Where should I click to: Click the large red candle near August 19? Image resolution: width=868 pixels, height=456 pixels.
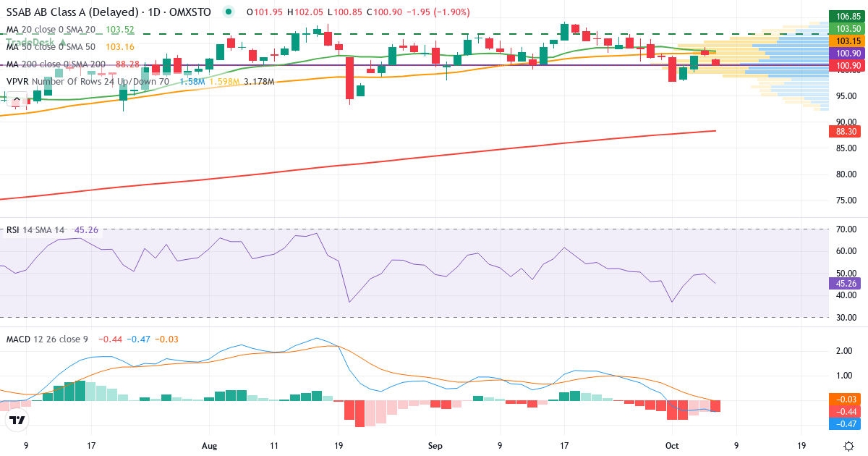pos(350,77)
